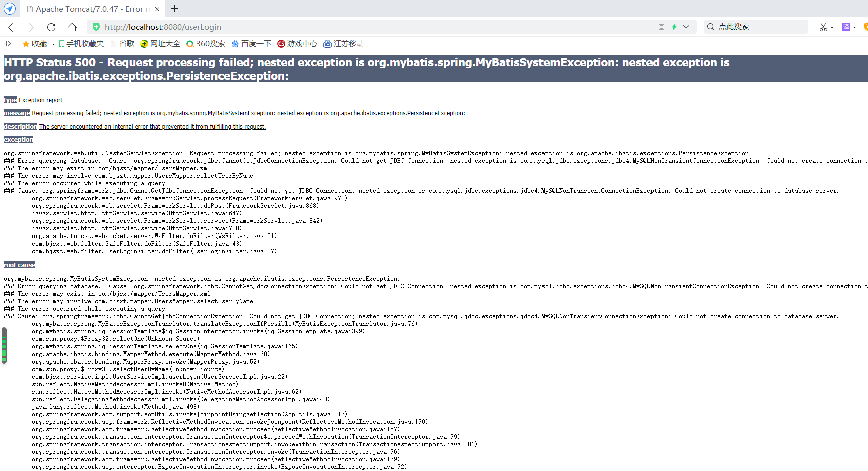Click the NestedServletException line

click(377, 153)
